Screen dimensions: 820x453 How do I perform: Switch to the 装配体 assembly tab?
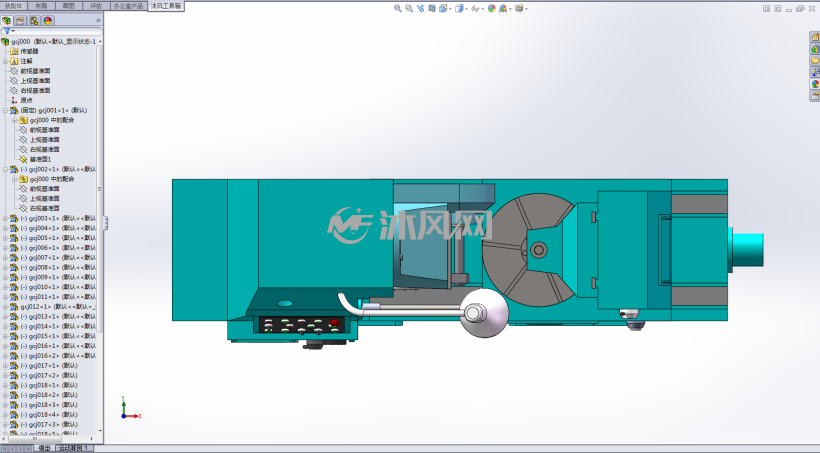(14, 6)
